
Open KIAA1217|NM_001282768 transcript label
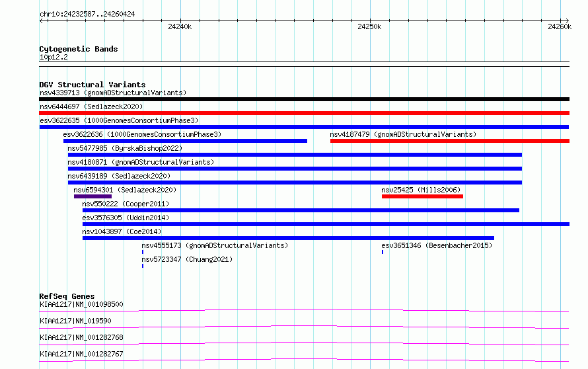click(81, 337)
